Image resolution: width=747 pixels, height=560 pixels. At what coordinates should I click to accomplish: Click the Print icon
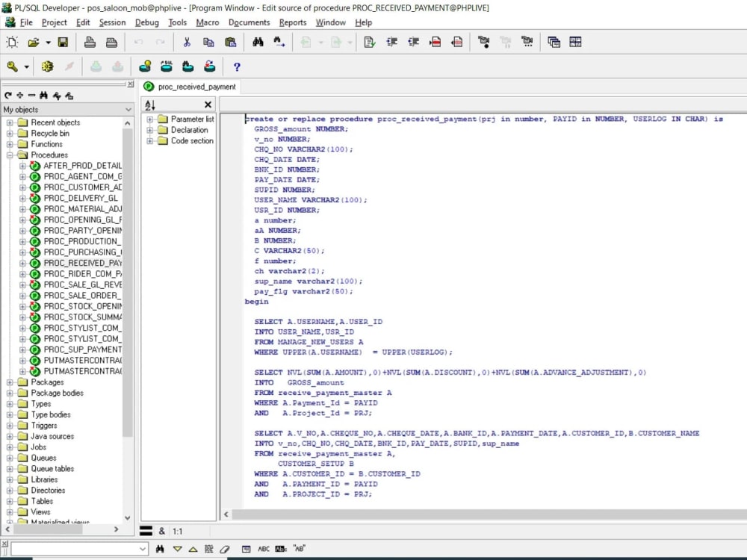tap(90, 43)
